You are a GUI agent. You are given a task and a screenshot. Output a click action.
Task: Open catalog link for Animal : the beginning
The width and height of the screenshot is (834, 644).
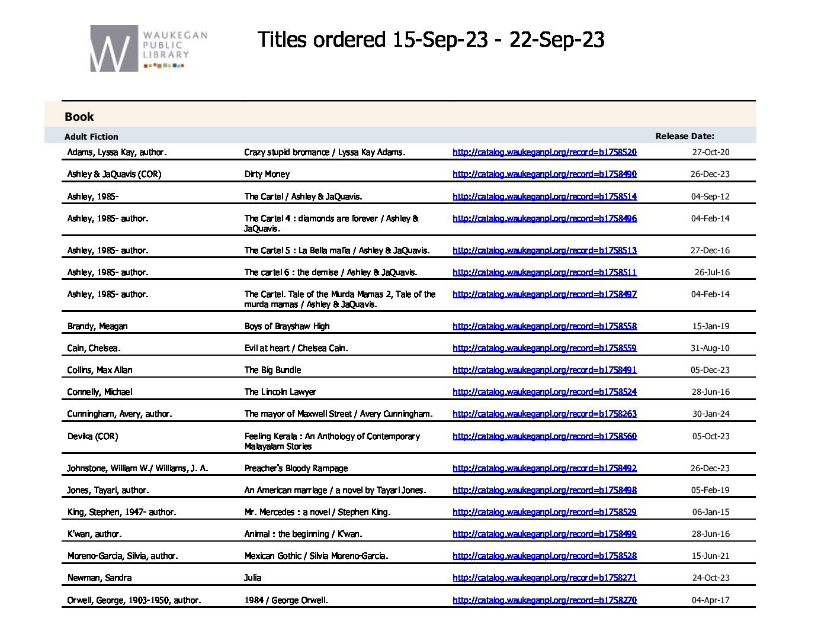coord(544,534)
